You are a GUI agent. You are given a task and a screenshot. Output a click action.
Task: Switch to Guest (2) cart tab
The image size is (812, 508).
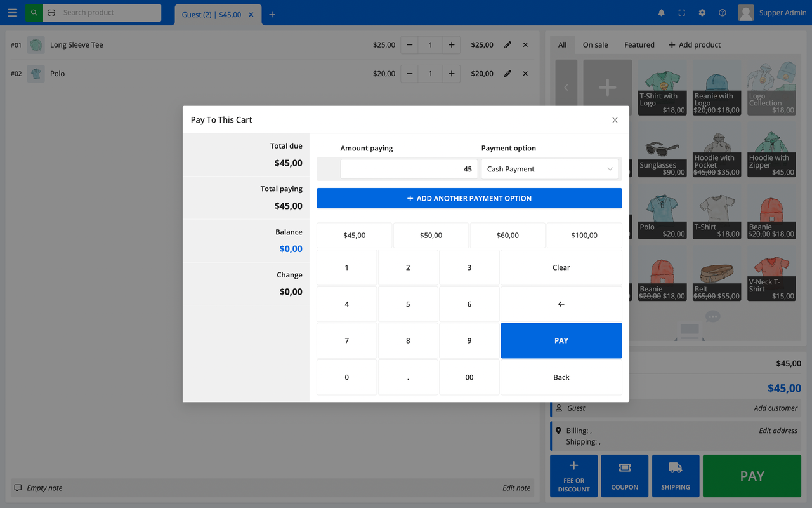(x=211, y=15)
